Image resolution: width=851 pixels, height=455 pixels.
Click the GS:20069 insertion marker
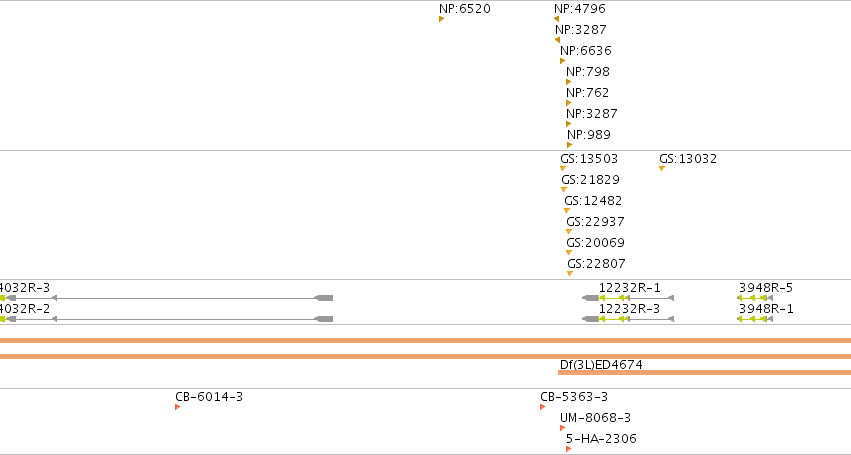569,252
